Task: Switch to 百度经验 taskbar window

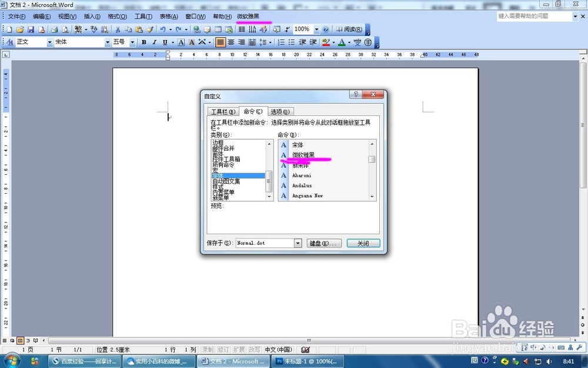Action: point(85,362)
